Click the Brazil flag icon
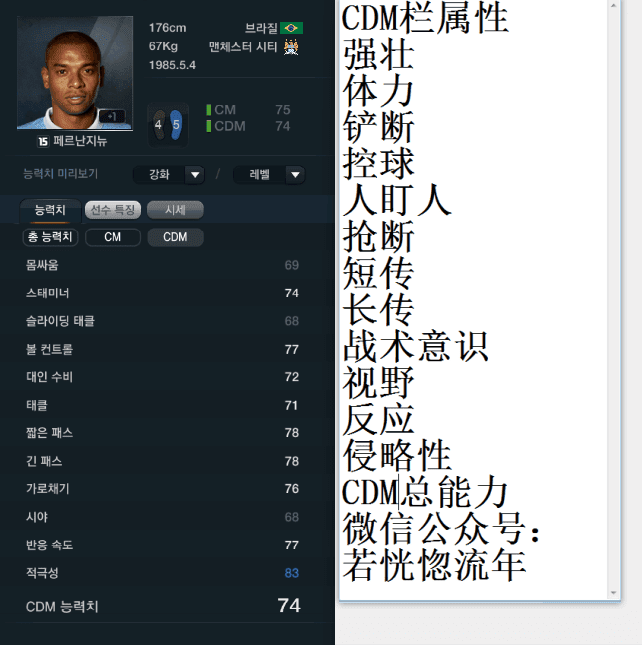Screen dimensions: 642x645 coord(291,28)
